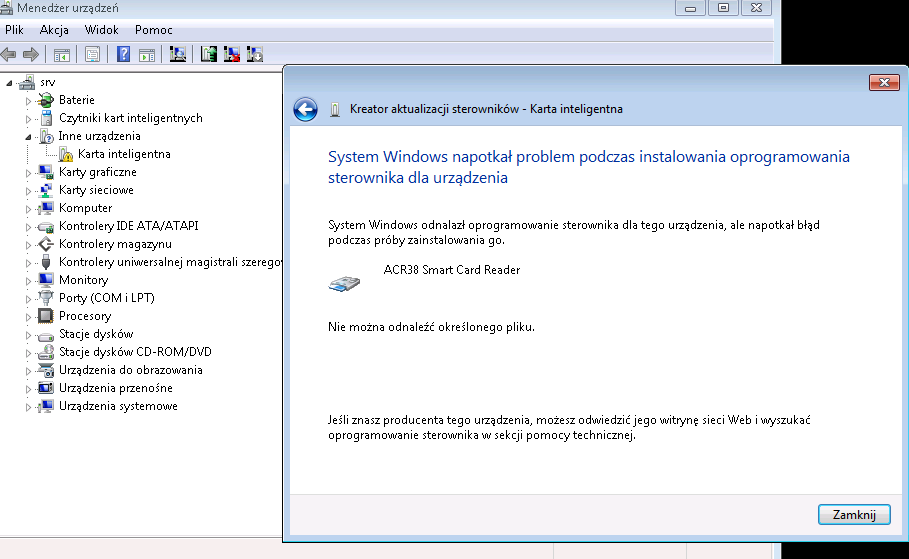Collapse the Inne urządzenia category
The width and height of the screenshot is (909, 559).
click(x=28, y=137)
